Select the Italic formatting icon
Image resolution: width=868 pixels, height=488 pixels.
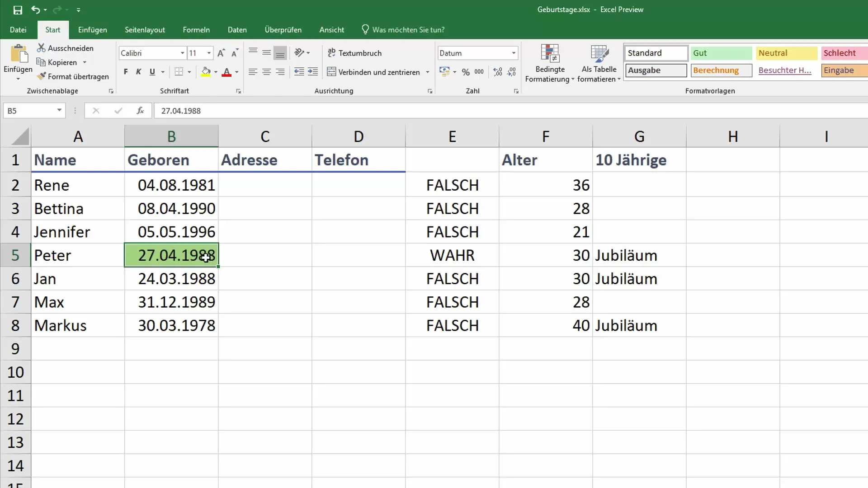tap(138, 71)
